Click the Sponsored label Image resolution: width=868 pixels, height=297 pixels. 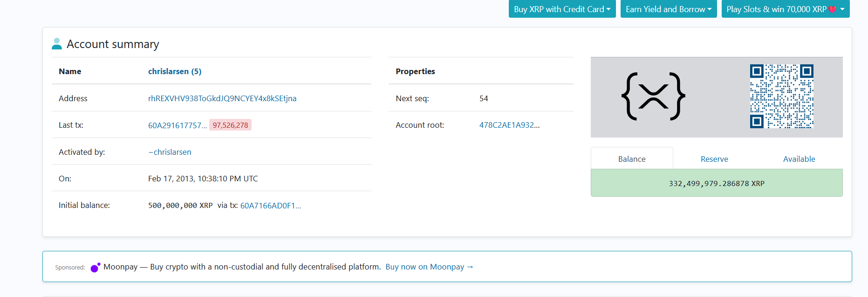coord(70,268)
